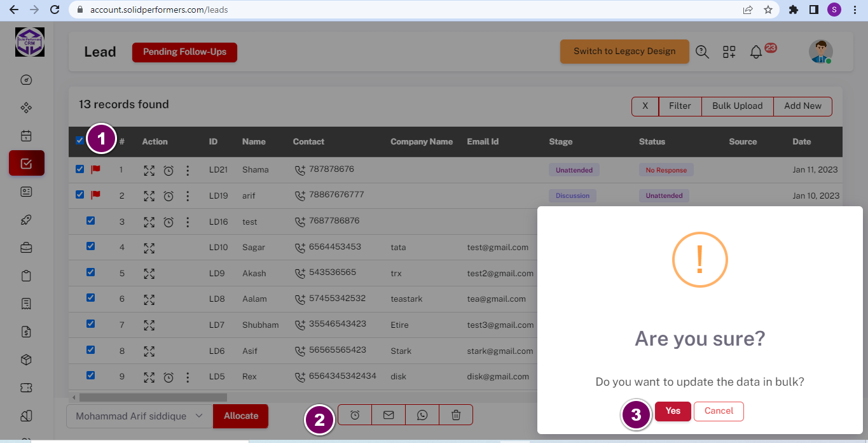This screenshot has height=443, width=868.
Task: Click the Add New button
Action: [x=803, y=106]
